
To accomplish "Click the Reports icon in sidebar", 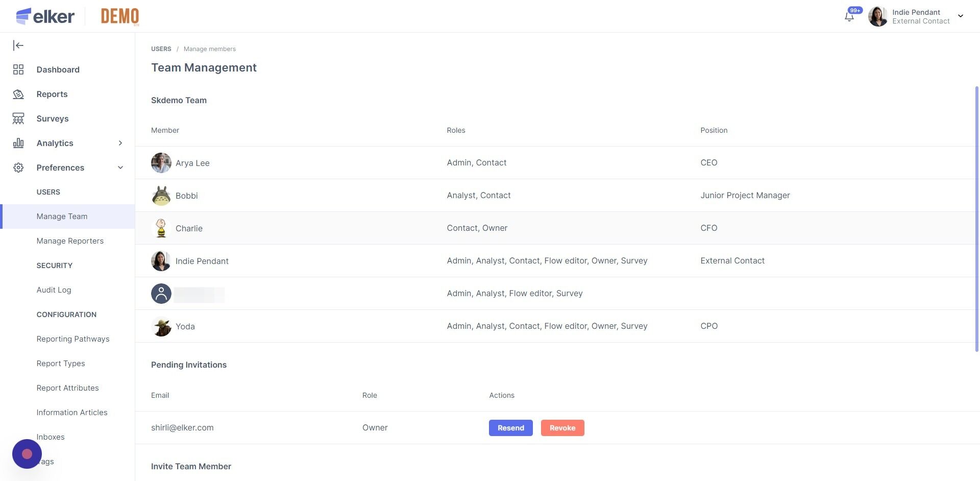I will tap(18, 94).
